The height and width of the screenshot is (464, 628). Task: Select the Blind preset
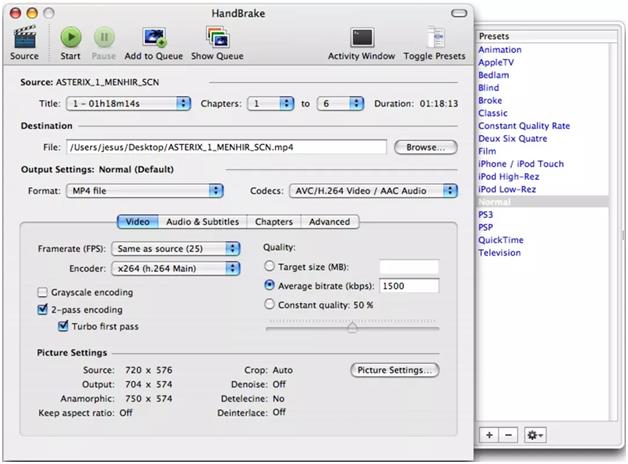[489, 88]
